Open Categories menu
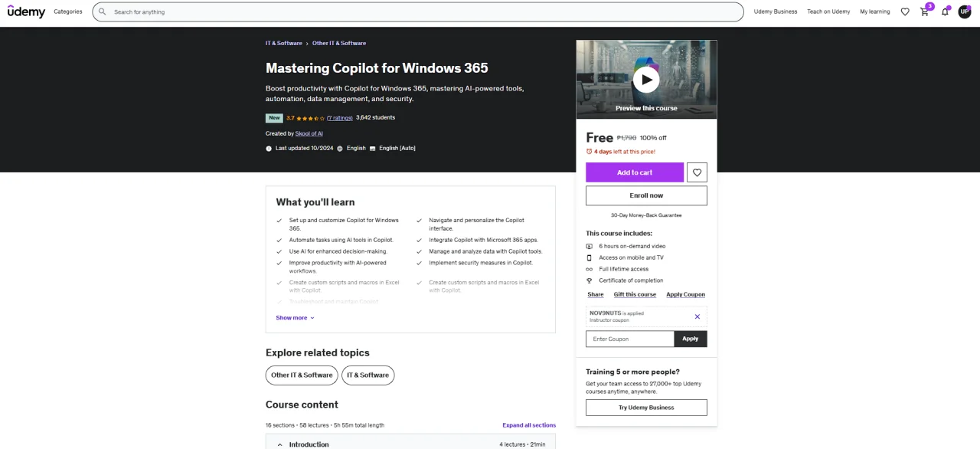 (68, 11)
